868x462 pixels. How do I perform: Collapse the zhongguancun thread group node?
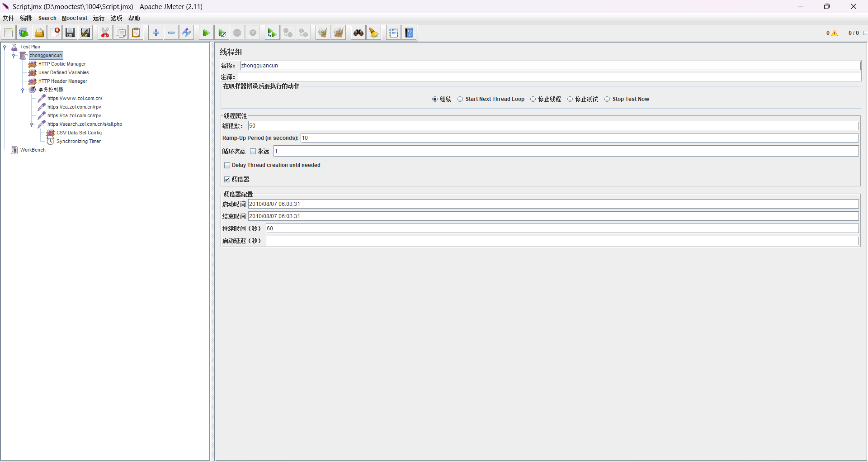coord(14,55)
